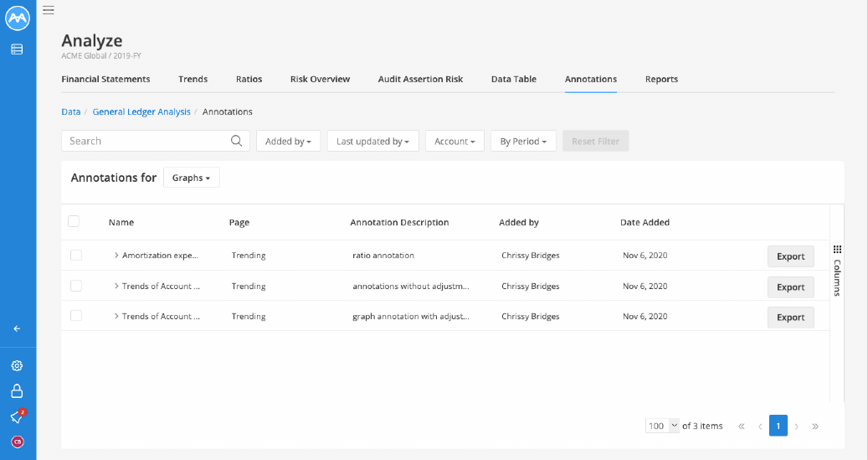Check the 'annotations without adjustm...' row checkbox
Image resolution: width=868 pixels, height=460 pixels.
point(76,286)
